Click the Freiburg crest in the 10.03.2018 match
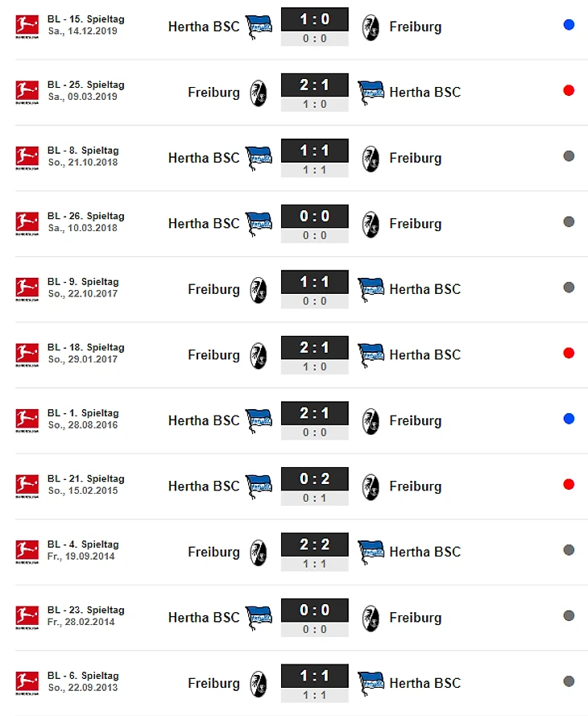 pos(371,224)
